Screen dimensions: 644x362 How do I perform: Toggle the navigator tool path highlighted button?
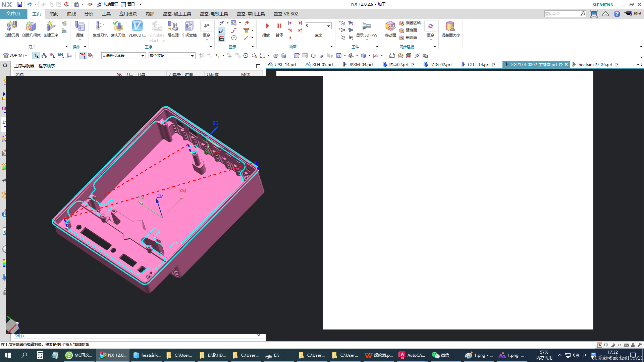click(83, 56)
